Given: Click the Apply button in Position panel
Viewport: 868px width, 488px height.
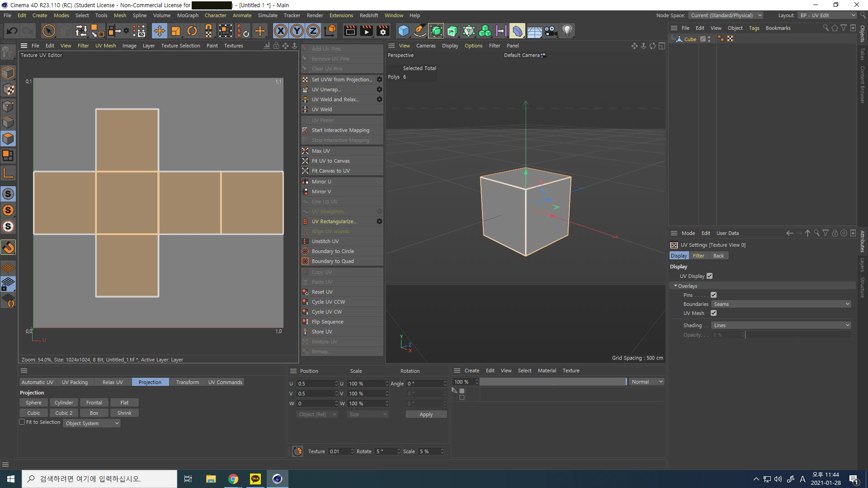Looking at the screenshot, I should coord(425,414).
